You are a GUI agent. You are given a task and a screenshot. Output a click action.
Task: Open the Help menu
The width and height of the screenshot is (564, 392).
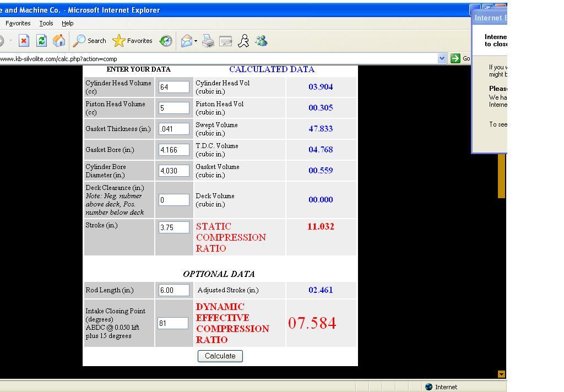[67, 23]
